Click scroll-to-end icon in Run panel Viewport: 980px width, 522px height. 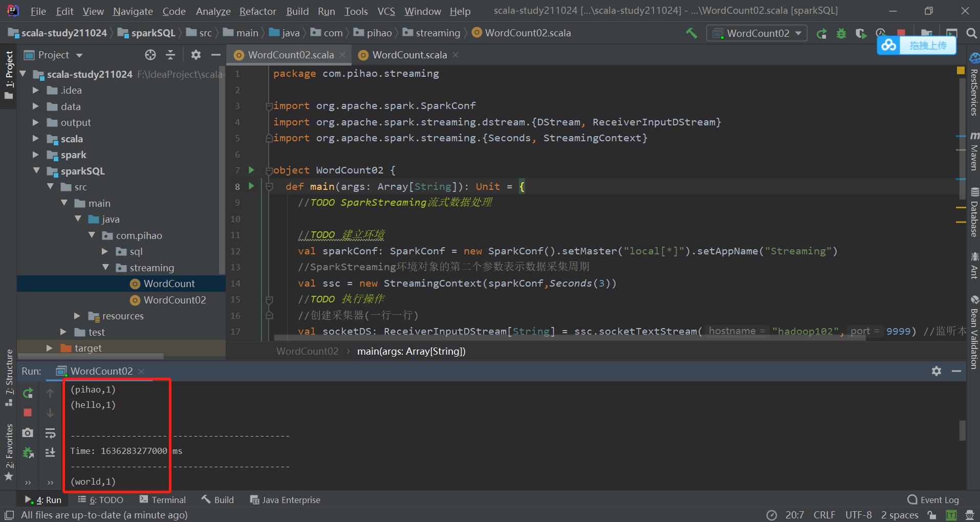[x=50, y=452]
